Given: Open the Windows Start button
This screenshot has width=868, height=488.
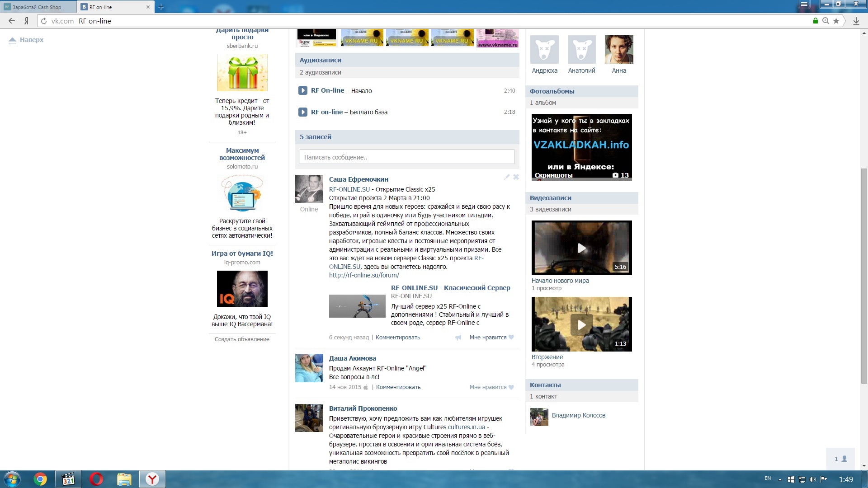Looking at the screenshot, I should (12, 479).
